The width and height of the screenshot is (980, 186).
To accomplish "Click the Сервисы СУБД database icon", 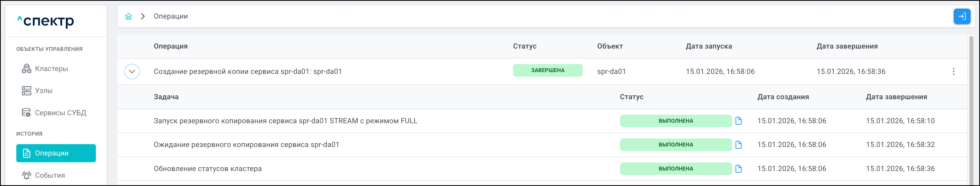I will (26, 113).
